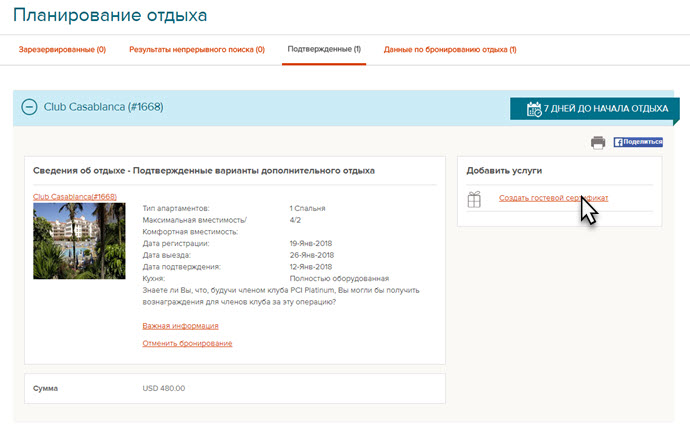Screen dimensions: 690x430
Task: Click Отменить бронирование link
Action: click(187, 343)
